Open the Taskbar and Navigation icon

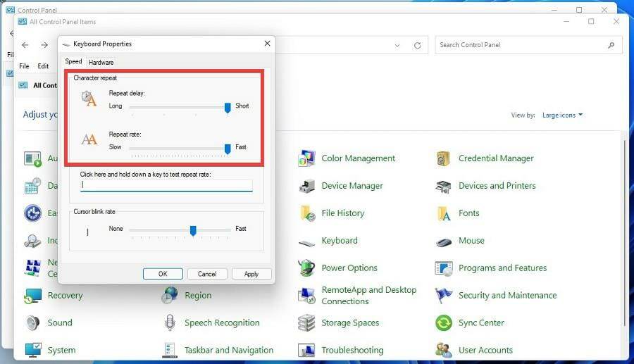click(x=170, y=350)
